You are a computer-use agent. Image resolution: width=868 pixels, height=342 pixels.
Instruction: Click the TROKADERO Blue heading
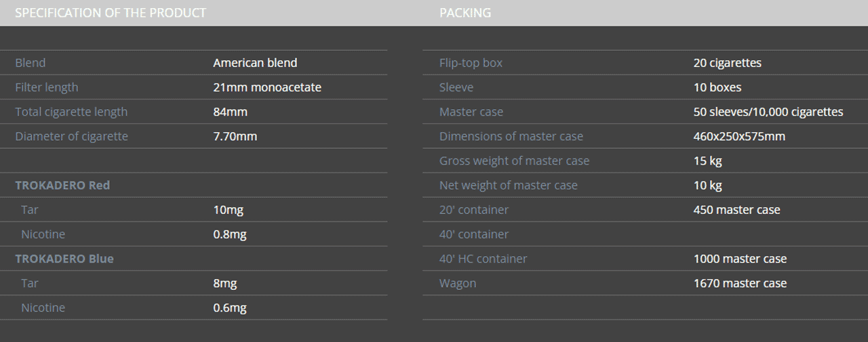[x=64, y=259]
